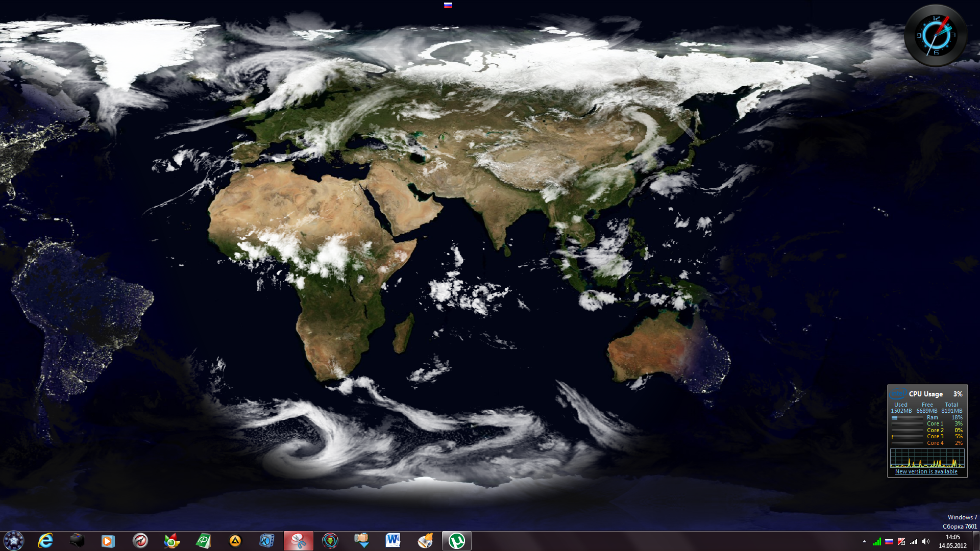Click the New version is available link

click(x=926, y=471)
